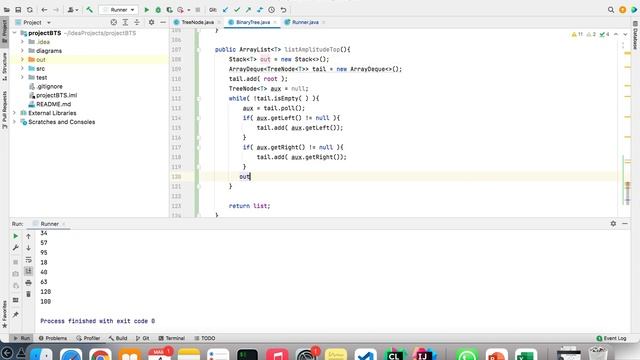Viewport: 640px width, 360px height.
Task: Open file or project via folder icon
Action: point(7,10)
